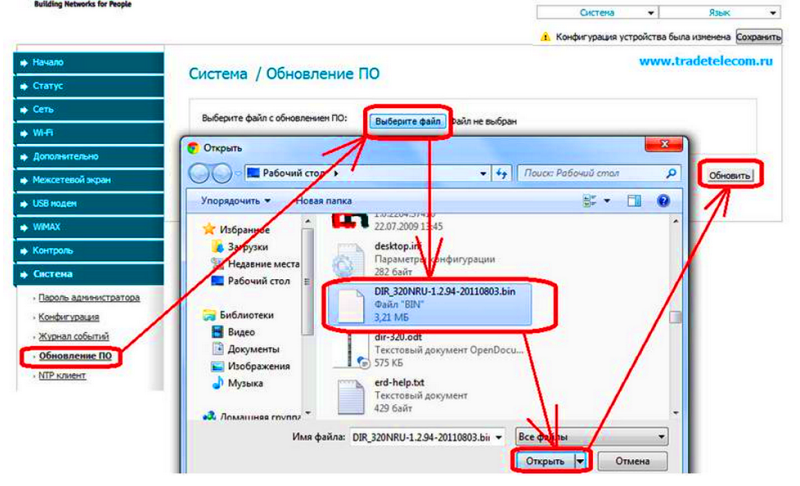This screenshot has width=800, height=486.
Task: Select DIR_320NRU-1.2.94-20110803.bin file
Action: pos(432,304)
